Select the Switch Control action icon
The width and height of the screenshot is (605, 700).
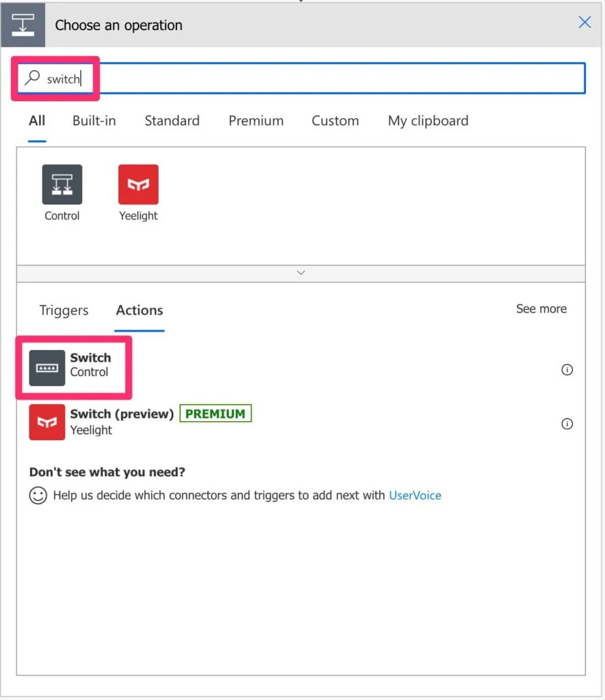click(x=47, y=367)
